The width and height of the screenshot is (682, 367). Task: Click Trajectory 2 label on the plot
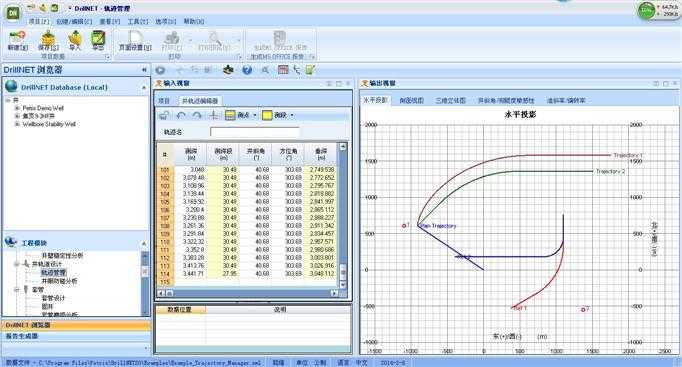pyautogui.click(x=610, y=171)
